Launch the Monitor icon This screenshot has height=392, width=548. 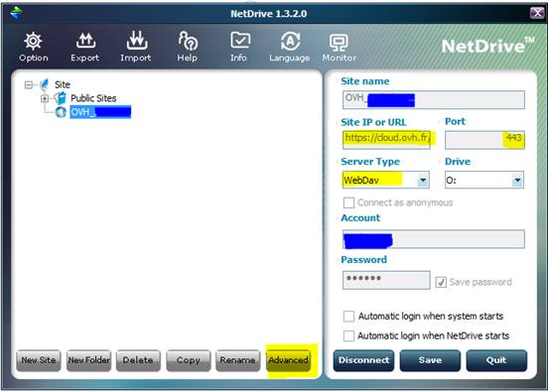(339, 43)
